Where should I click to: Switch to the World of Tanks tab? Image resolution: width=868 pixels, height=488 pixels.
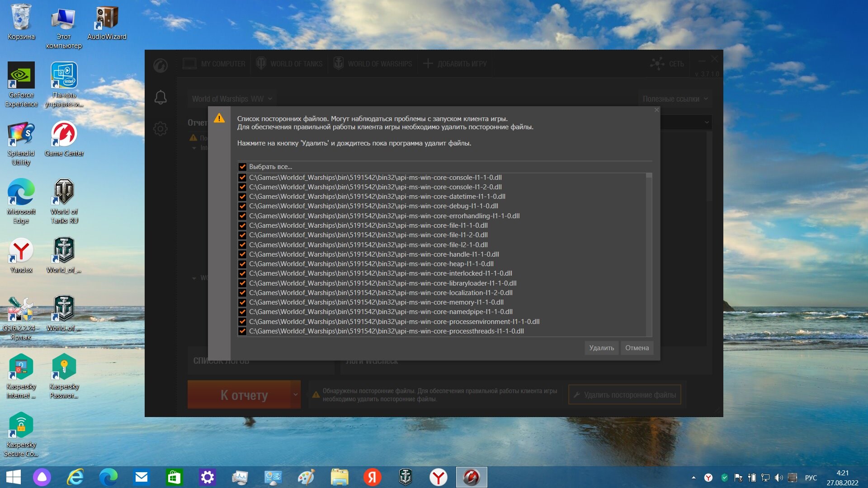coord(289,64)
